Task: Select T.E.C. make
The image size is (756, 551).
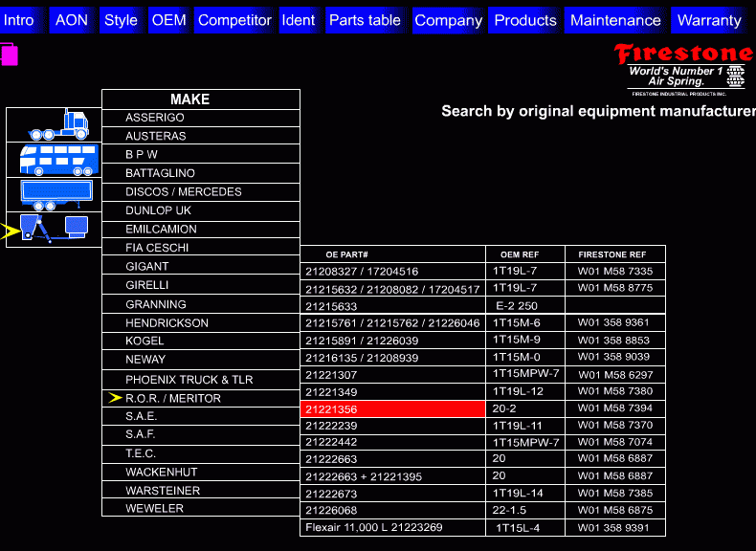Action: [x=201, y=453]
